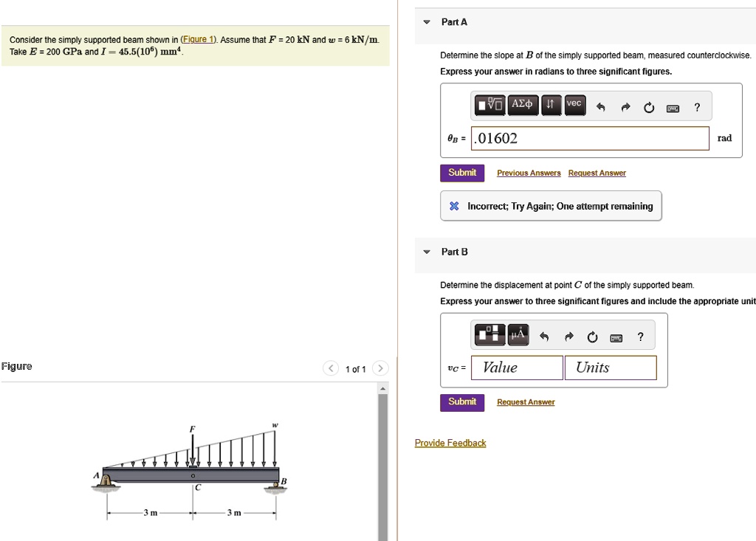Open Provide Feedback link
756x541 pixels.
click(450, 443)
